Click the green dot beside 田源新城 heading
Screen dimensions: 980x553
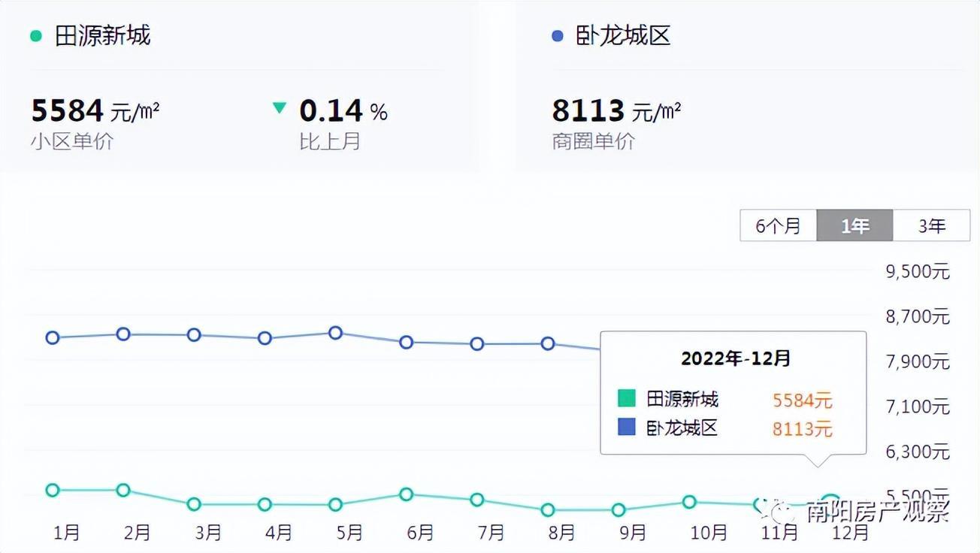click(35, 35)
